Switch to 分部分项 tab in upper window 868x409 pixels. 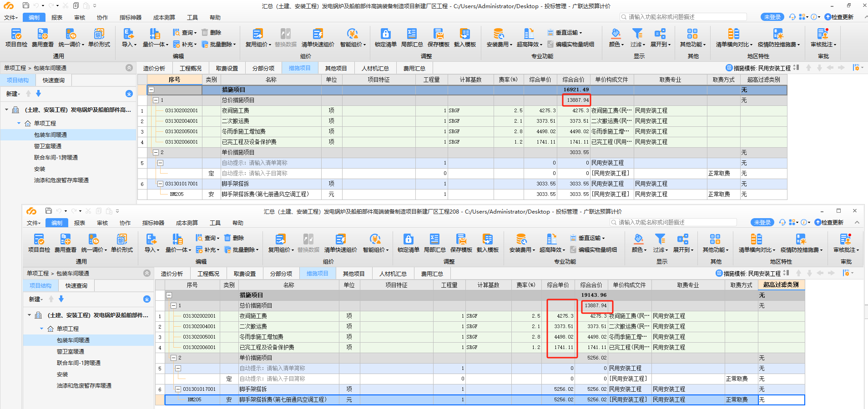[263, 68]
